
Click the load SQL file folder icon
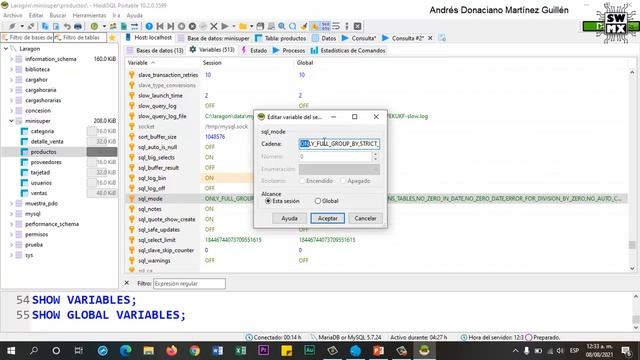click(x=243, y=26)
